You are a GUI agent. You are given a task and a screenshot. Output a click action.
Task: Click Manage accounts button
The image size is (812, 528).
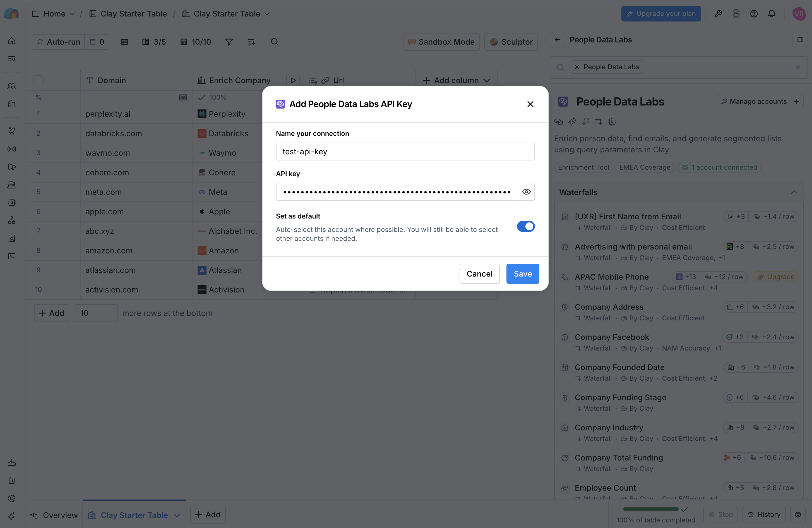click(x=754, y=102)
